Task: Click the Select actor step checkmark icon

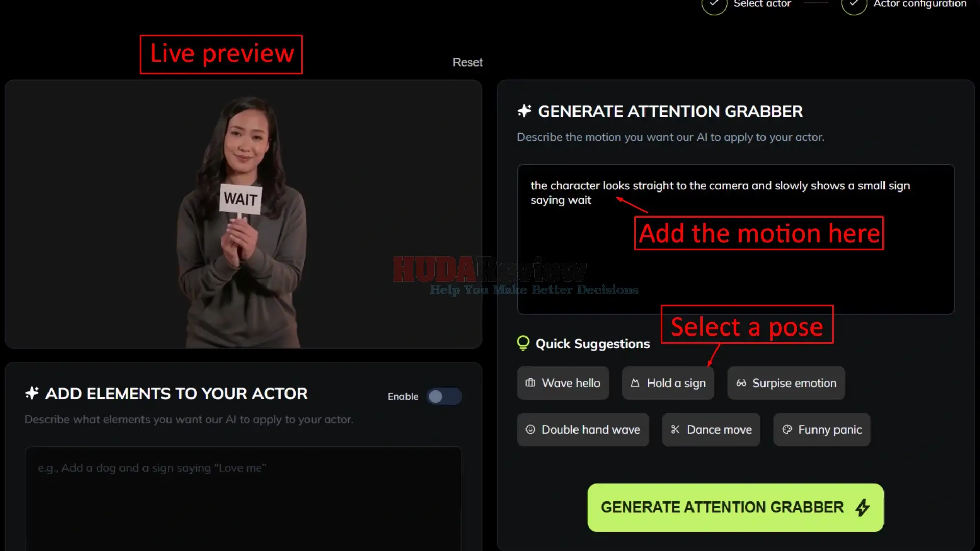Action: 714,4
